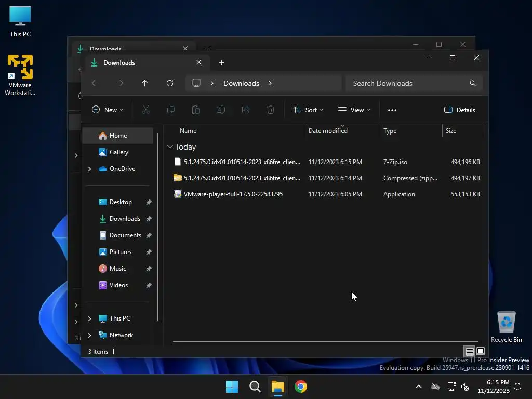Collapse the Today group

[170, 147]
